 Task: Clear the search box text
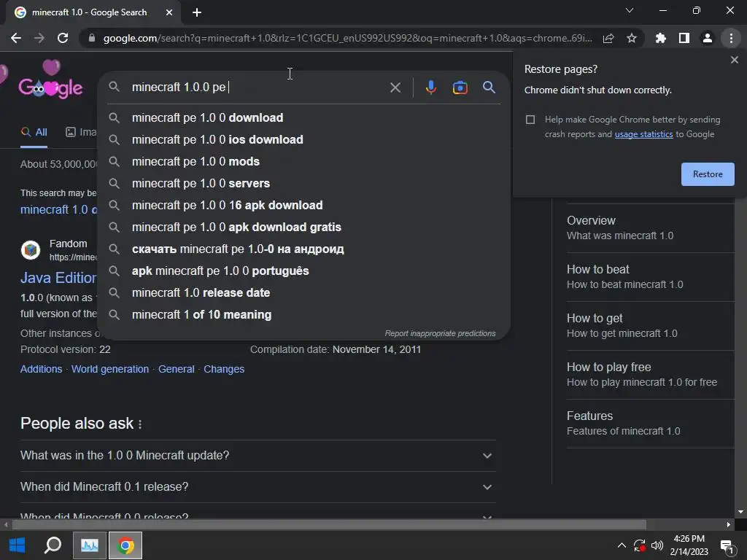coord(395,87)
